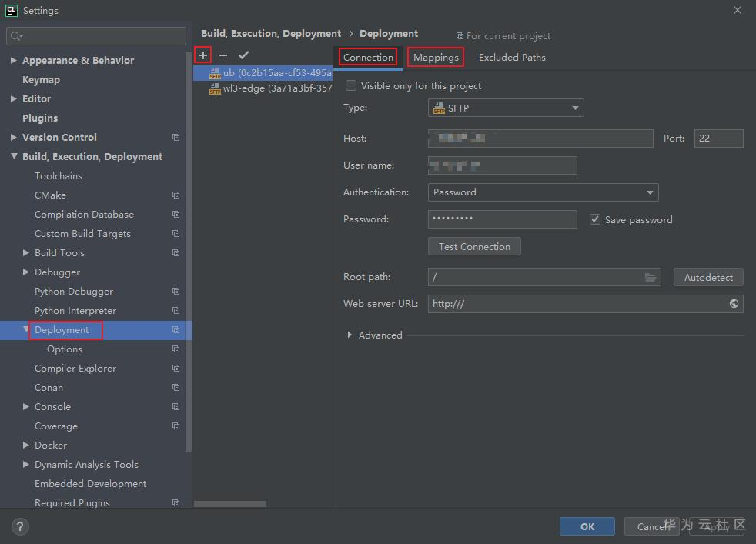Viewport: 756px width, 544px height.
Task: Mark server as default with checkmark icon
Action: pyautogui.click(x=243, y=55)
